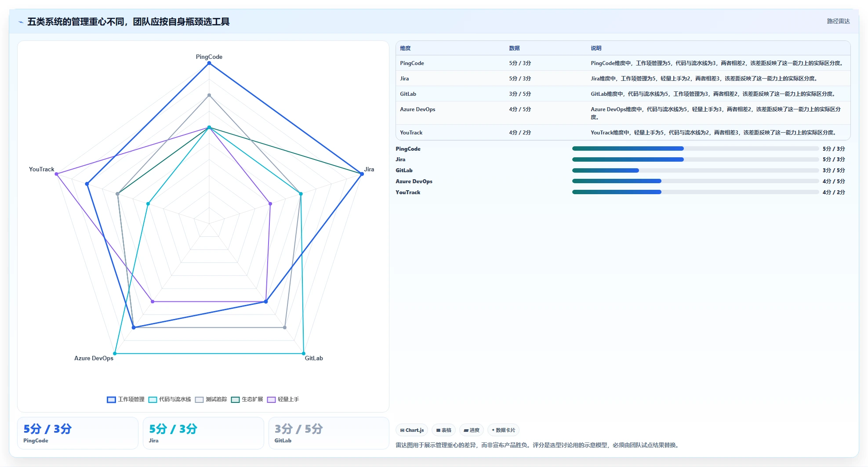Screen dimensions: 868x467
Task: Select the 表格 tag chip
Action: [443, 430]
